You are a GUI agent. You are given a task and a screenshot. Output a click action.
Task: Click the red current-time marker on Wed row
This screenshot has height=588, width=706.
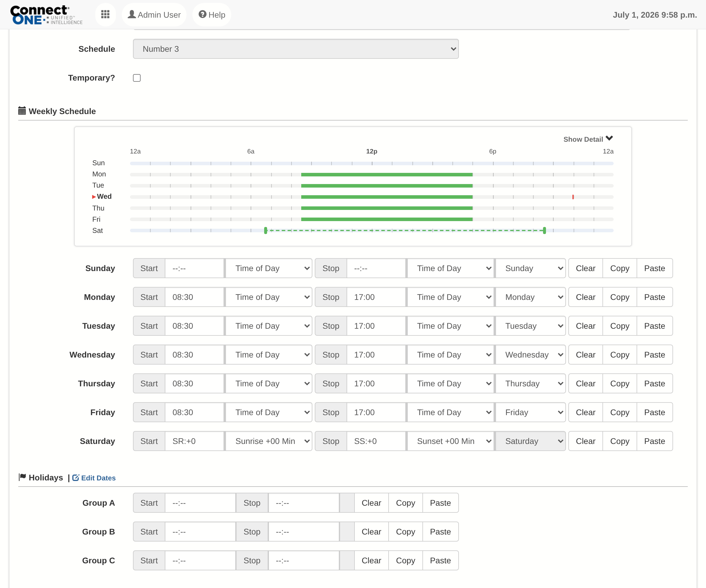tap(573, 197)
